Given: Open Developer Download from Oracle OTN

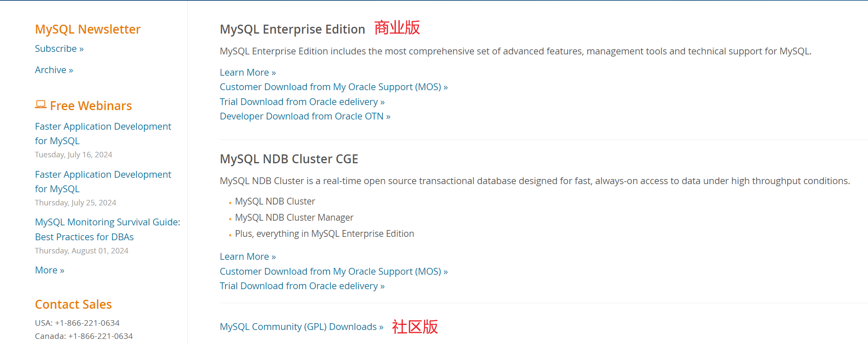Looking at the screenshot, I should tap(305, 117).
